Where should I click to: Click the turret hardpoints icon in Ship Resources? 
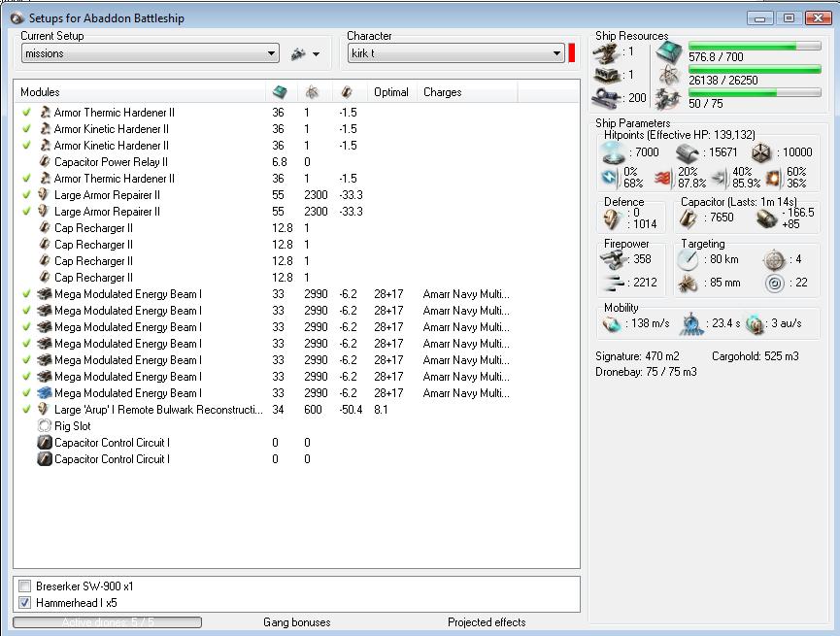click(607, 52)
